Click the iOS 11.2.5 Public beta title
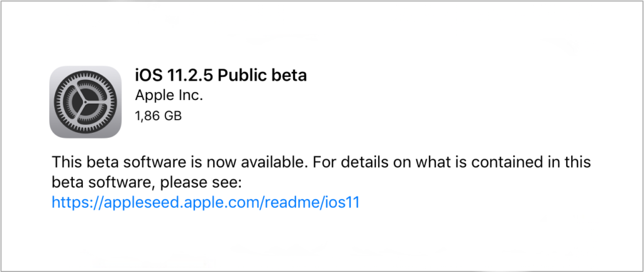644x272 pixels. click(221, 76)
